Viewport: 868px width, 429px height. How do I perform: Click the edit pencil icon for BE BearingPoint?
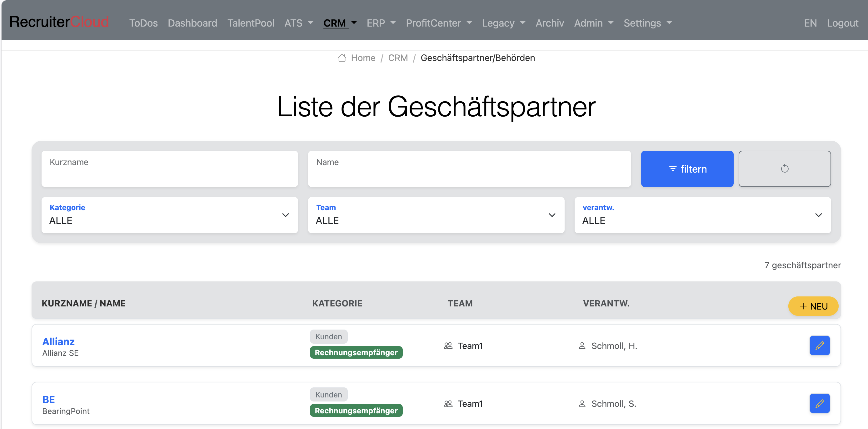click(819, 403)
